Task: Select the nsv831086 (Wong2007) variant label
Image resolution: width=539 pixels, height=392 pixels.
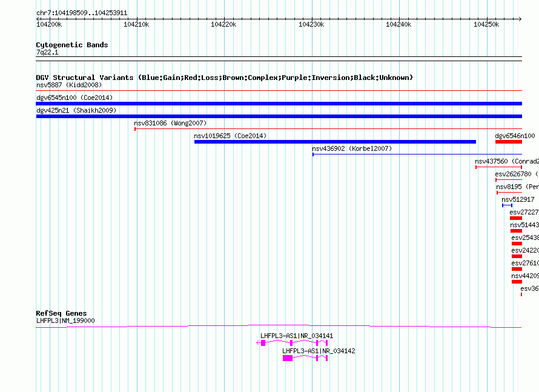Action: point(170,123)
